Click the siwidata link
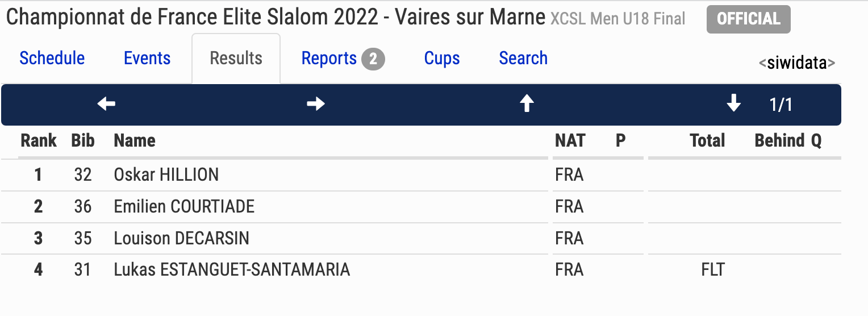 [x=797, y=63]
